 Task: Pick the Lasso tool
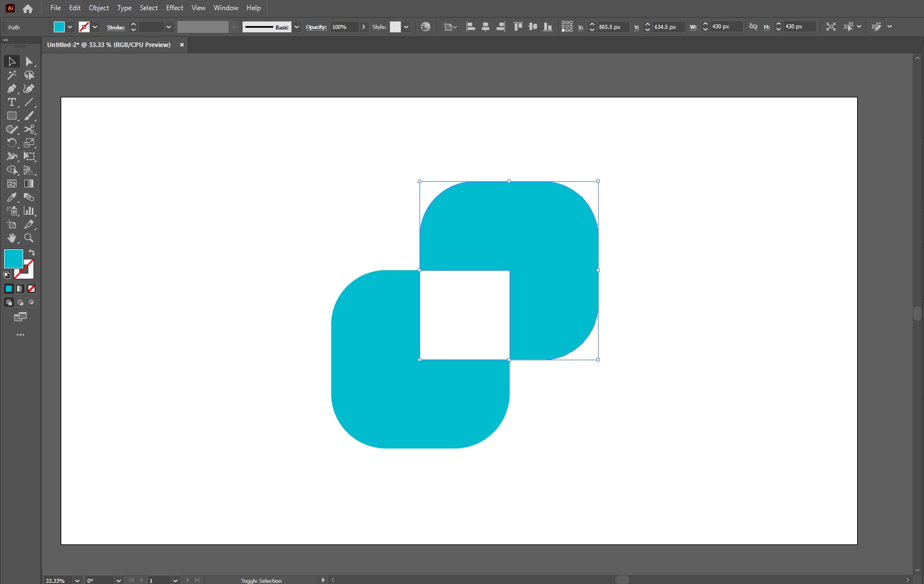click(29, 75)
